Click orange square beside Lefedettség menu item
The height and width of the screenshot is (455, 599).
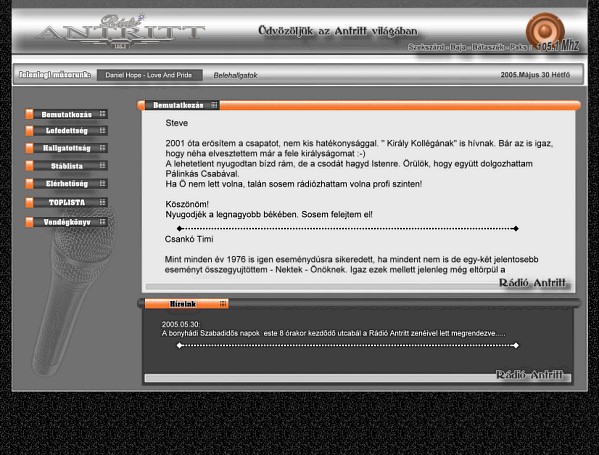click(29, 131)
